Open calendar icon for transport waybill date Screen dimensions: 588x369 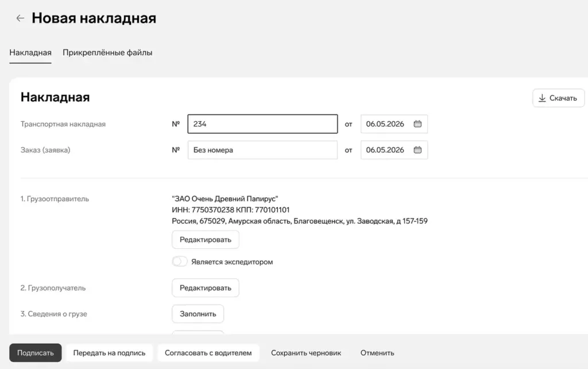[417, 124]
